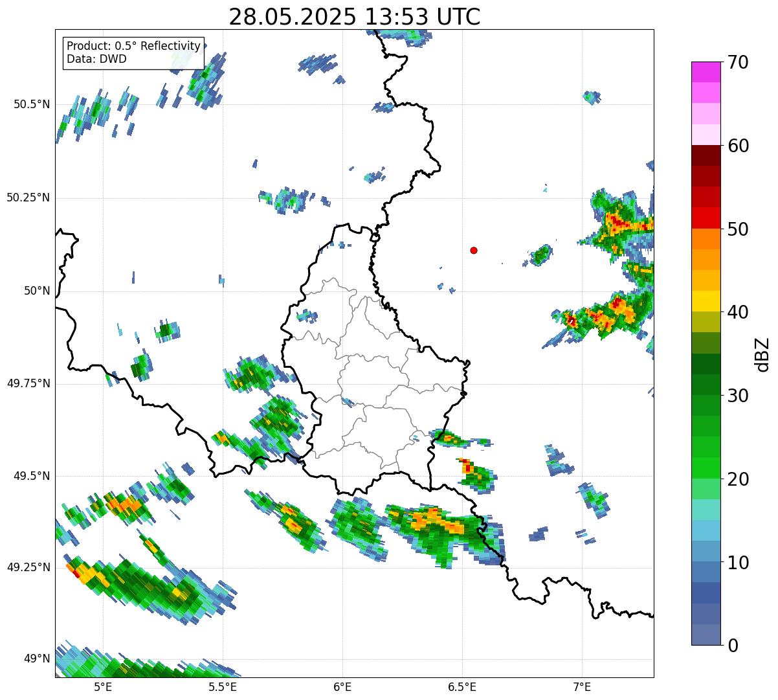Click the yellow colorbar segment just above 40
778x700 pixels.
(706, 301)
